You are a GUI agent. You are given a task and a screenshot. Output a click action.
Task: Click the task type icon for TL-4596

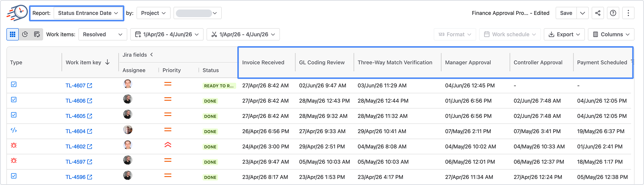[x=14, y=176]
